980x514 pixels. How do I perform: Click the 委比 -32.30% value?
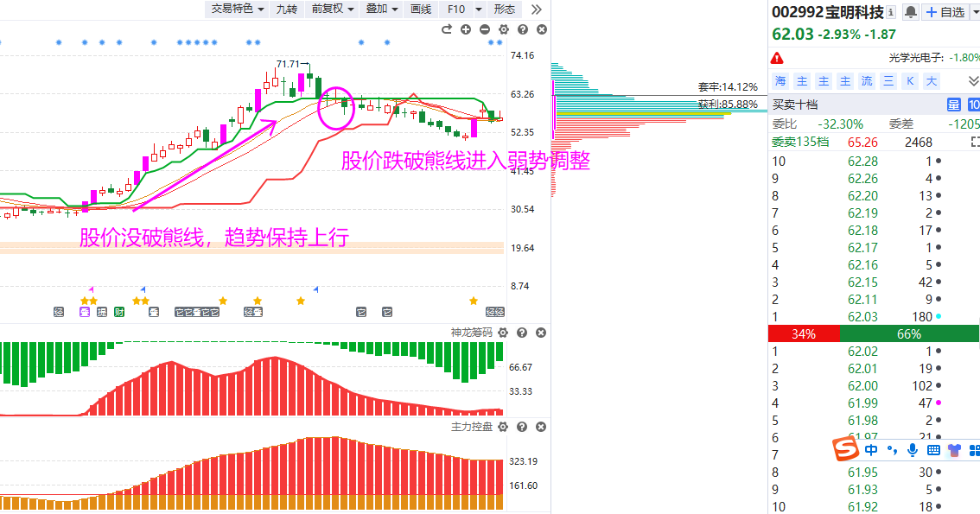(x=840, y=124)
